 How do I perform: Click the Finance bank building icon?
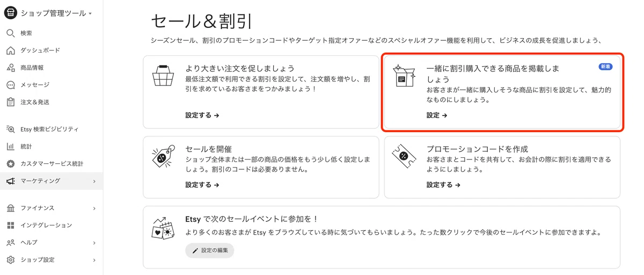[10, 208]
